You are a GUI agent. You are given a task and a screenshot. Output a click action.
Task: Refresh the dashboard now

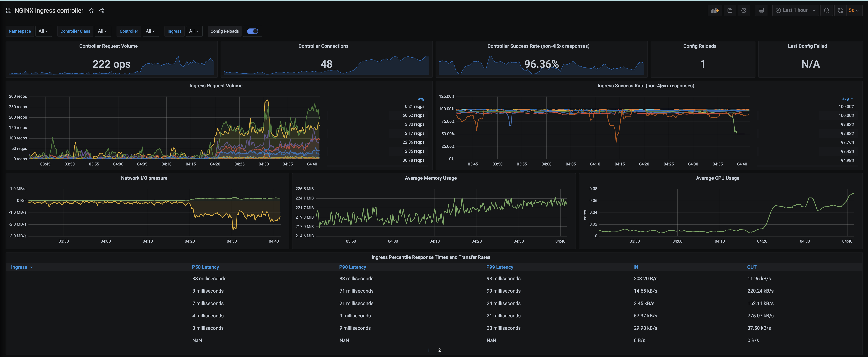[840, 10]
